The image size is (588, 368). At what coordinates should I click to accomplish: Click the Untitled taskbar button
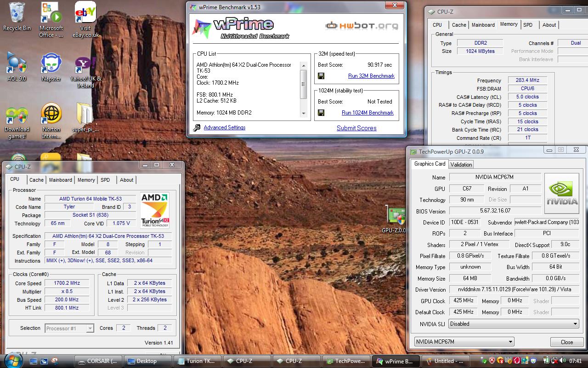(x=446, y=361)
